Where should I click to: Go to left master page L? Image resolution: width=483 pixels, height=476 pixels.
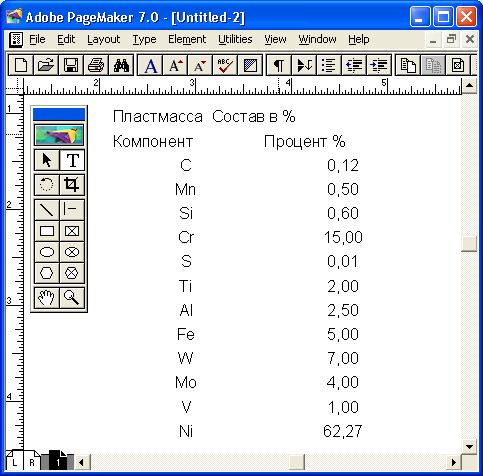(14, 462)
